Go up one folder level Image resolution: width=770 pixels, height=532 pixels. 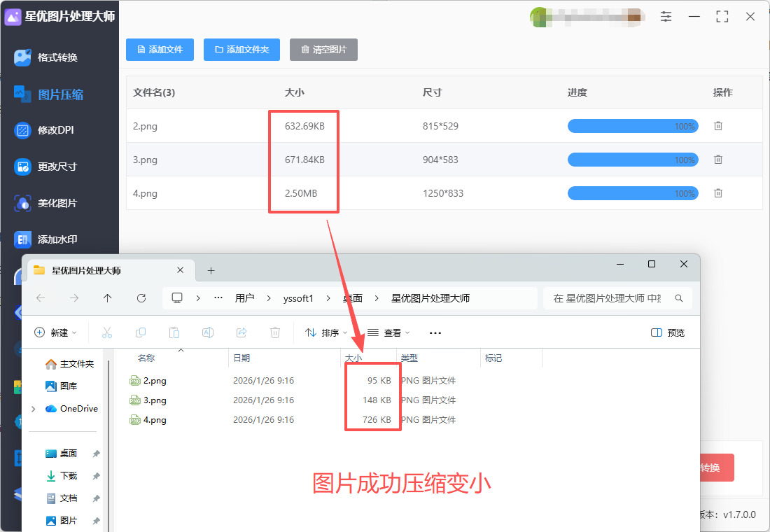coord(108,298)
